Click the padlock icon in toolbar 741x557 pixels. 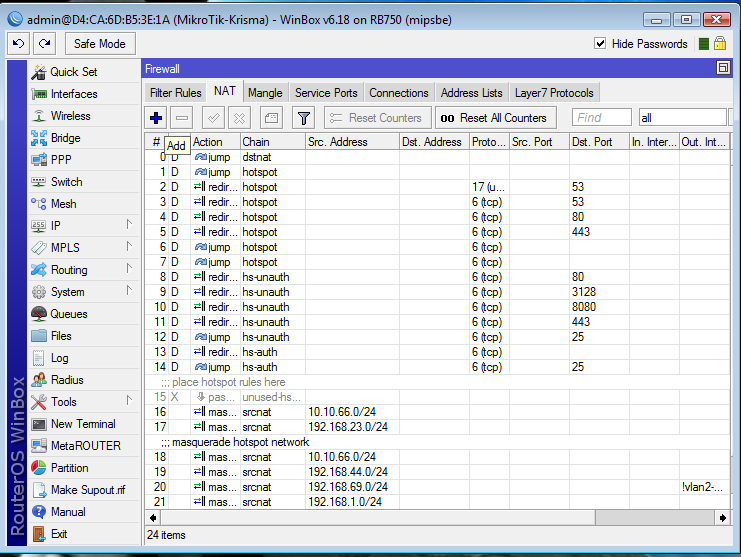[x=720, y=43]
